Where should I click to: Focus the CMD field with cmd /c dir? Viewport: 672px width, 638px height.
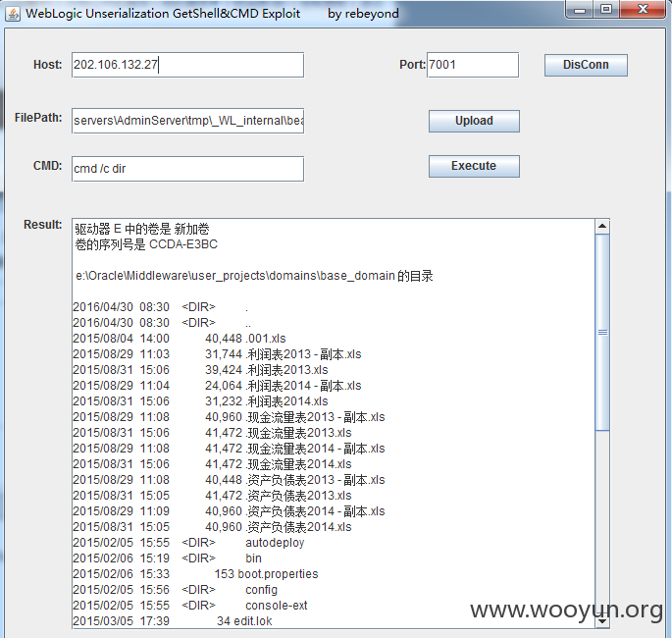tap(187, 169)
